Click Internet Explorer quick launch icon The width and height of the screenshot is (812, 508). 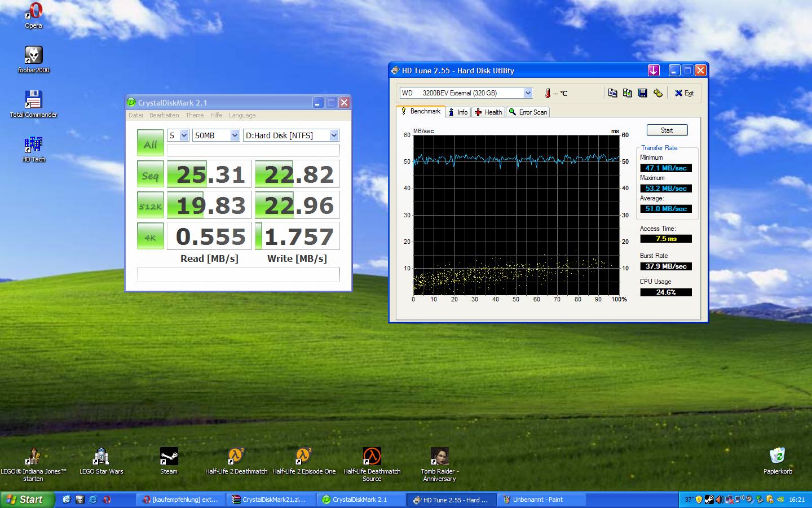[x=93, y=500]
